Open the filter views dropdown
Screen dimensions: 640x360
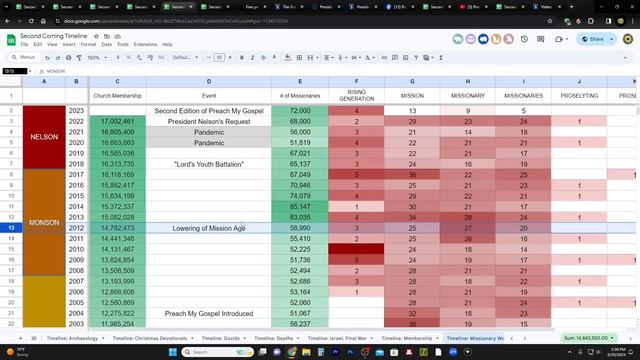click(x=428, y=58)
